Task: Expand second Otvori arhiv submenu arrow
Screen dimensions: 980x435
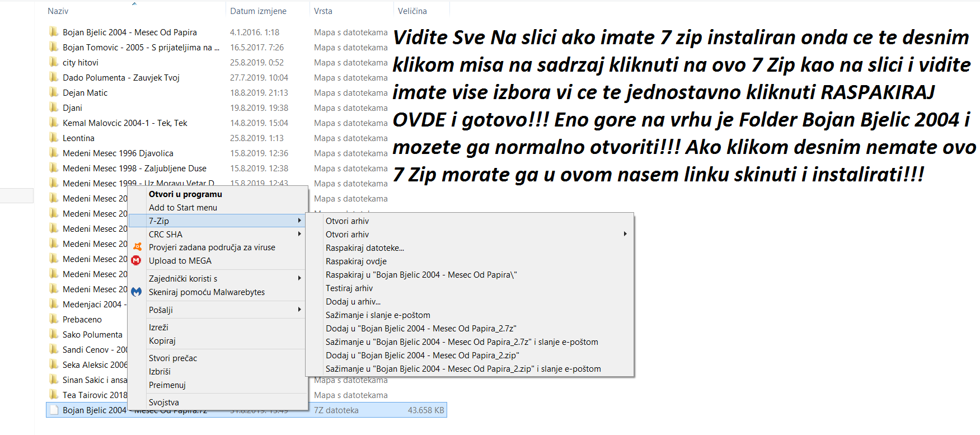Action: pyautogui.click(x=625, y=234)
